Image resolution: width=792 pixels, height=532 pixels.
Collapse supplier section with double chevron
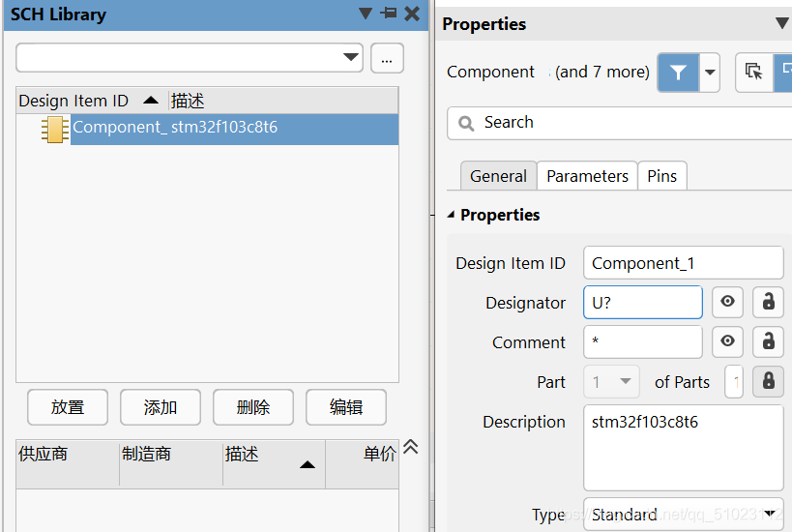[x=411, y=446]
